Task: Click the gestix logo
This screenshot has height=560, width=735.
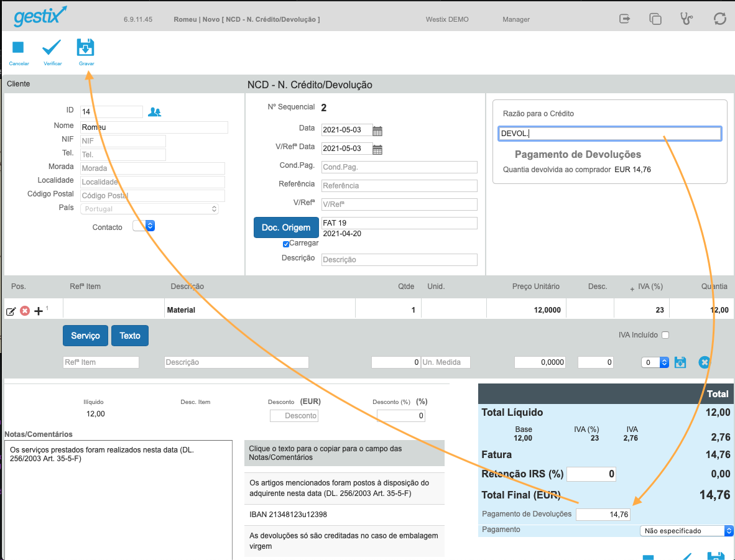Action: [40, 16]
